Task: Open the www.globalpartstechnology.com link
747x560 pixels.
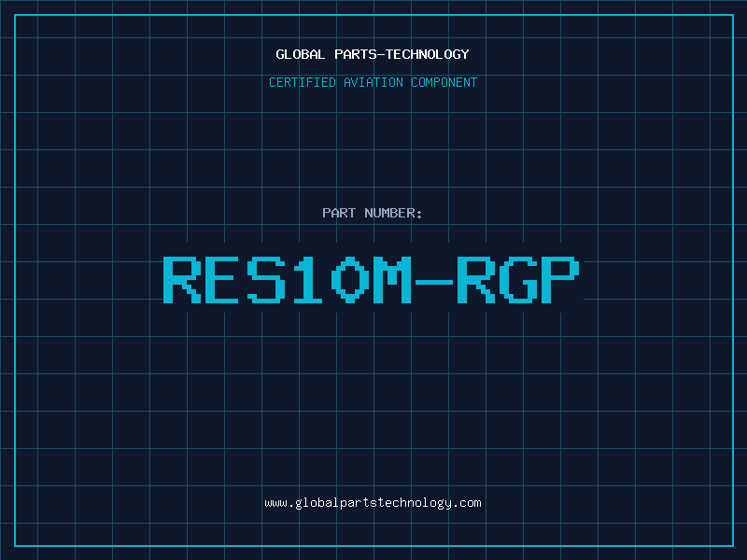Action: pyautogui.click(x=373, y=503)
